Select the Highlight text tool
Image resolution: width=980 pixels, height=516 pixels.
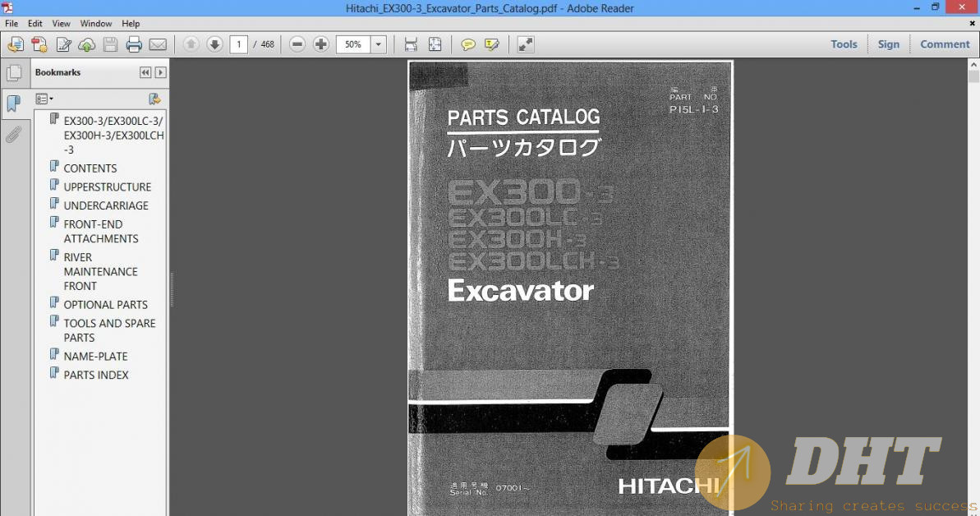tap(492, 44)
